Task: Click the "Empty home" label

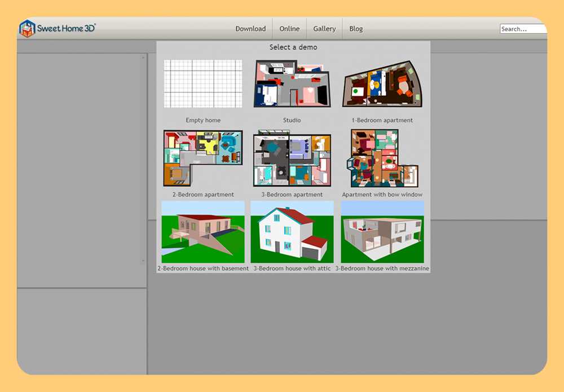Action: (x=203, y=120)
